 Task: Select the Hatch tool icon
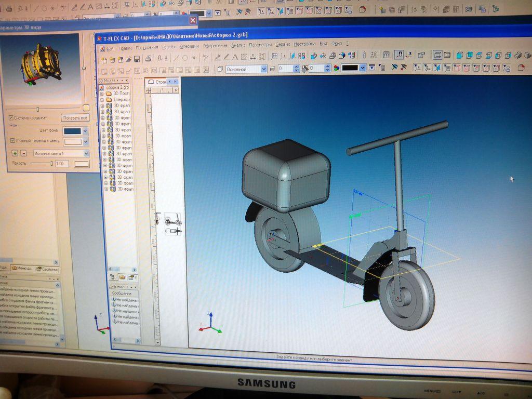[x=244, y=57]
